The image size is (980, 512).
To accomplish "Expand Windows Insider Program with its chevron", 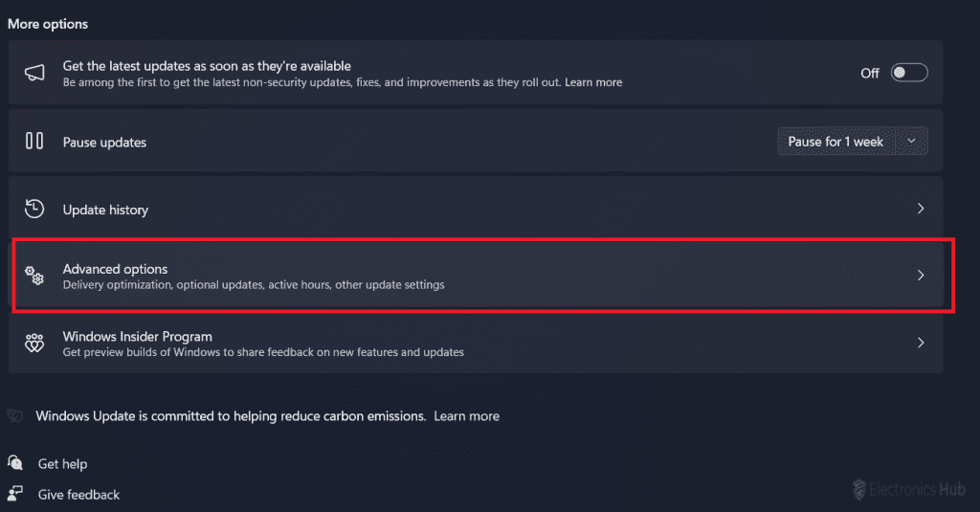I will (x=921, y=343).
